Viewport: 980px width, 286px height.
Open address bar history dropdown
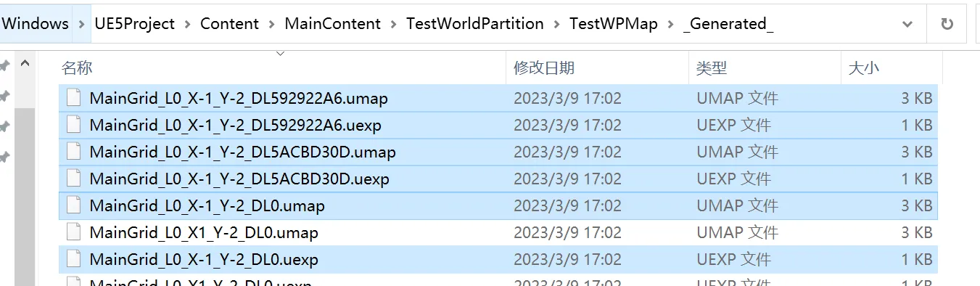tap(907, 24)
